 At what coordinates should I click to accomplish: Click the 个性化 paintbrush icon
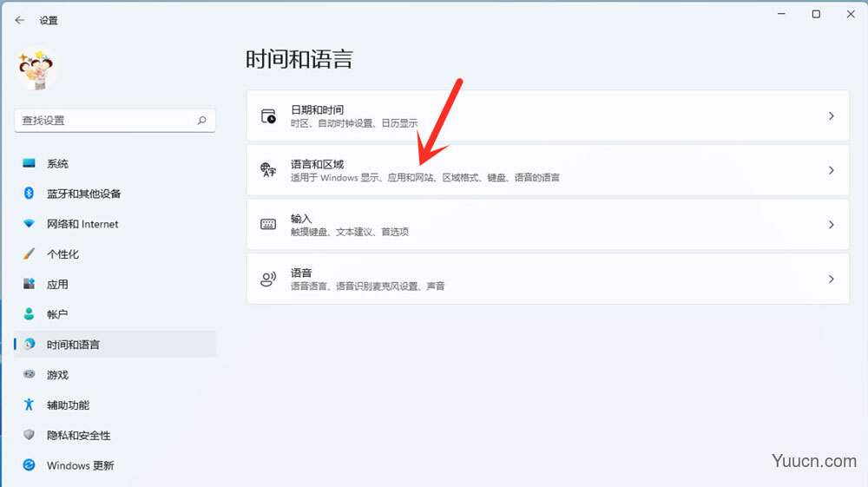[29, 254]
